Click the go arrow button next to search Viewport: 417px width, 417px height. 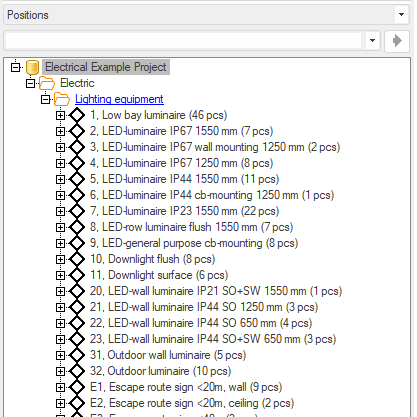click(x=397, y=41)
